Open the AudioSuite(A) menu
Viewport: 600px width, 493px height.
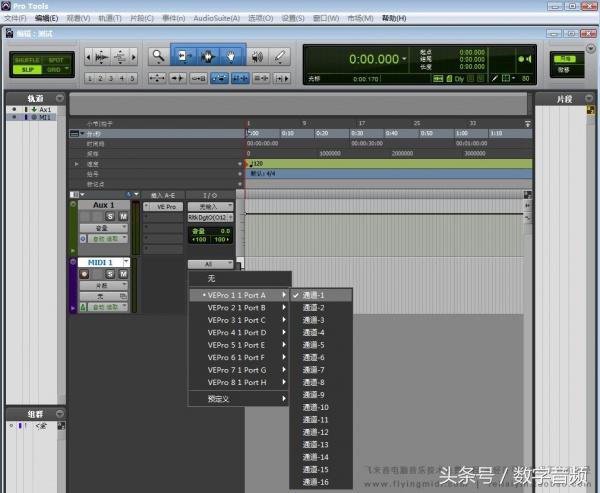217,18
